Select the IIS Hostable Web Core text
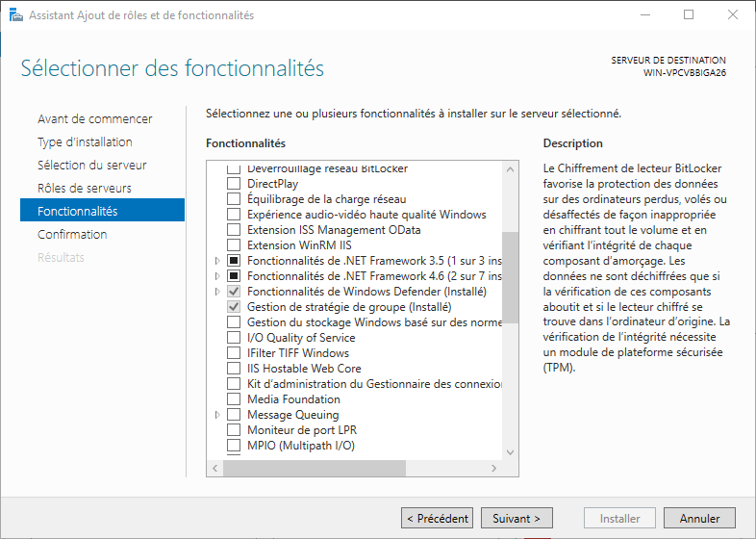 [304, 369]
